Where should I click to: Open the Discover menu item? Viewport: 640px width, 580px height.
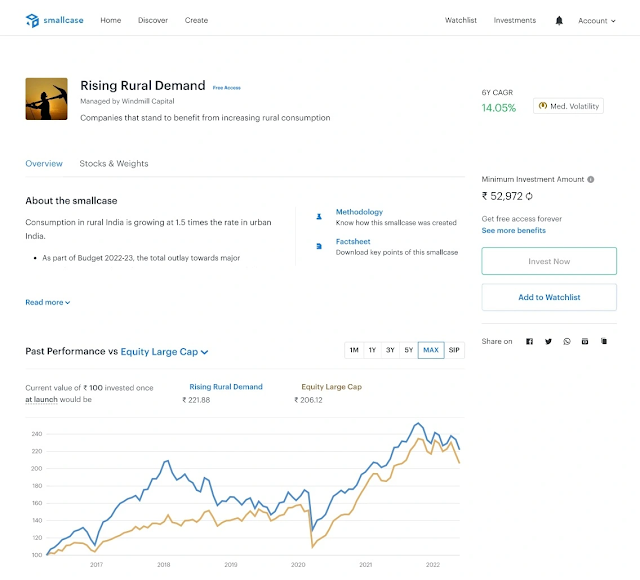(x=153, y=20)
